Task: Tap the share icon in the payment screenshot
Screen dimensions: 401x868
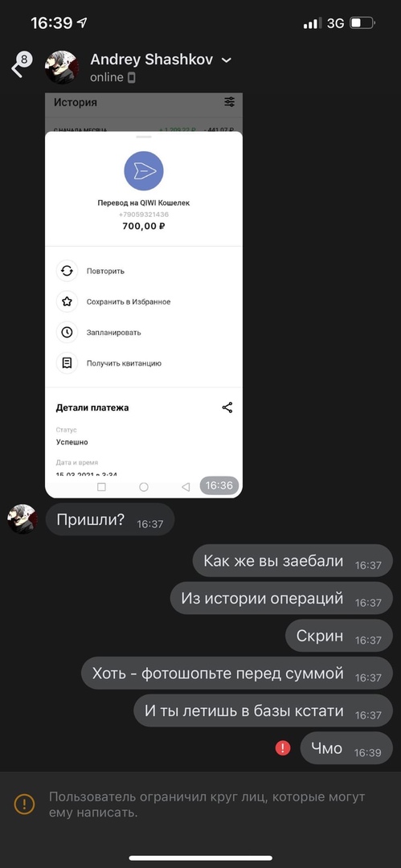Action: (x=227, y=407)
